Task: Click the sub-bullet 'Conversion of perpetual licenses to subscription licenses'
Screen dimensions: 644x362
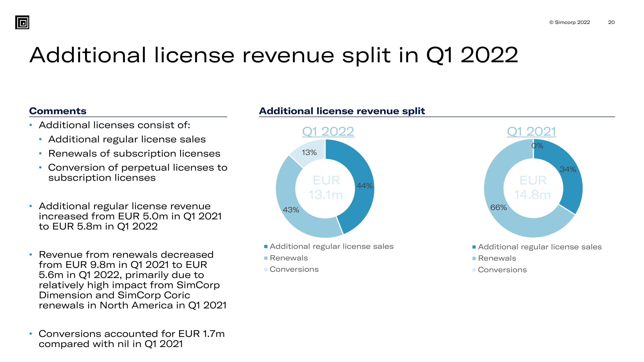Action: 138,173
